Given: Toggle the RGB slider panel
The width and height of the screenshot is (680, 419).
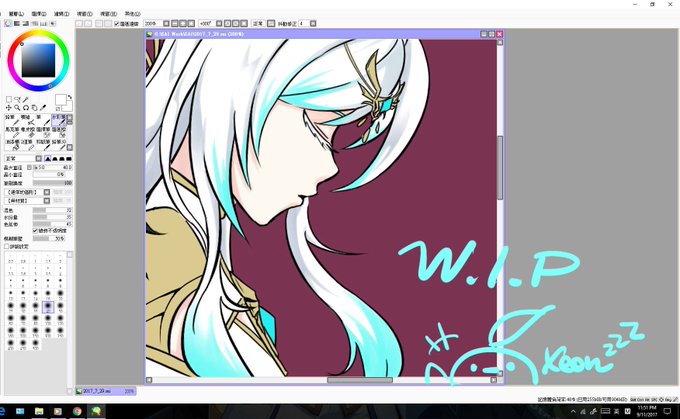Looking at the screenshot, I should point(17,23).
